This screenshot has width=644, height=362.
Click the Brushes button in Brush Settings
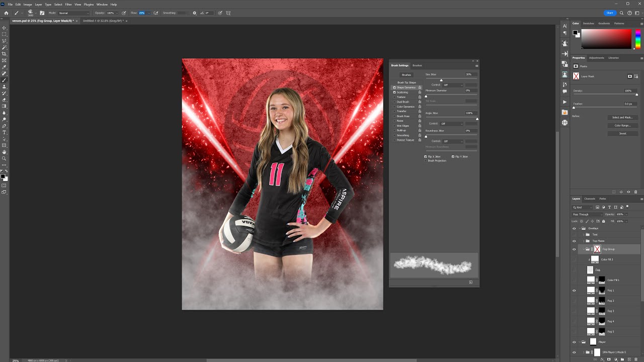(407, 75)
